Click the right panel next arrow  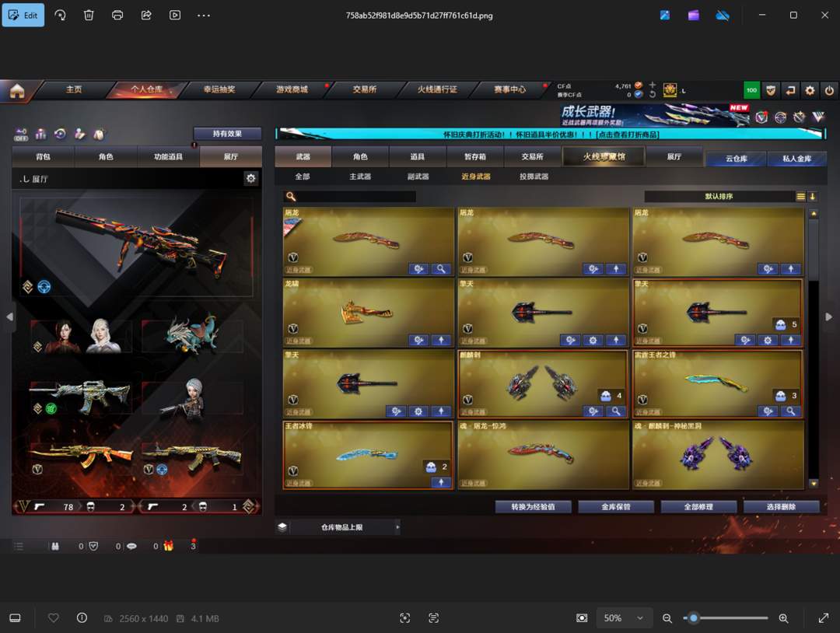point(829,317)
